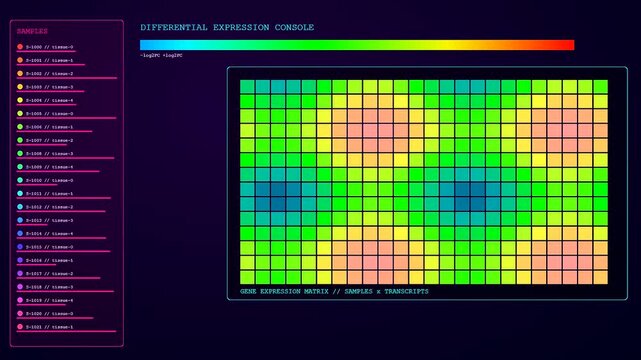This screenshot has height=360, width=641.
Task: Select the teal dot beside S-1009
Action: click(20, 167)
